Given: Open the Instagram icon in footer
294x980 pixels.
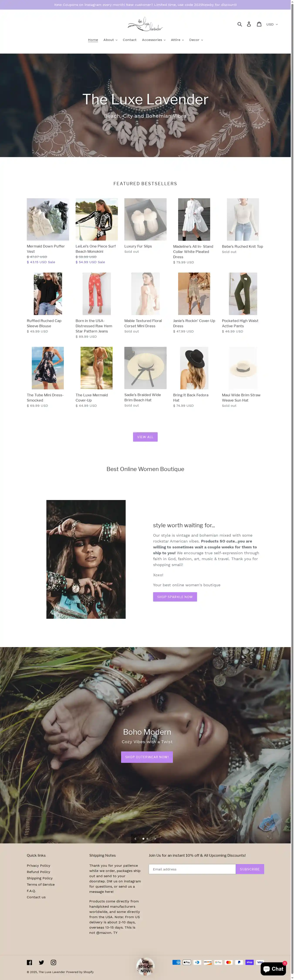Looking at the screenshot, I should pyautogui.click(x=53, y=963).
